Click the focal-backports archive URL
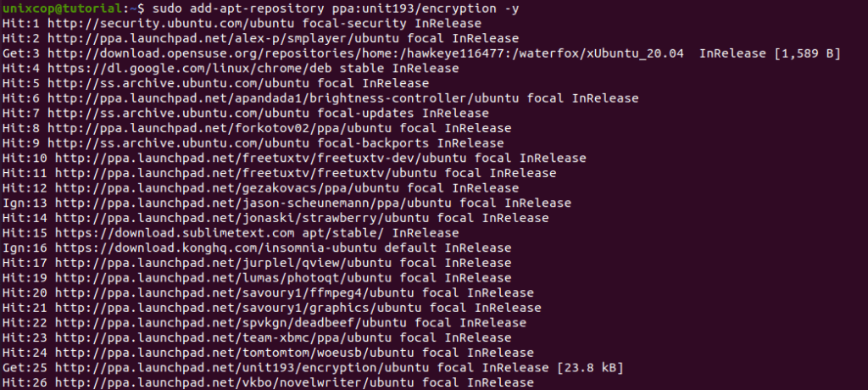Viewport: 868px width, 390px height. 179,143
